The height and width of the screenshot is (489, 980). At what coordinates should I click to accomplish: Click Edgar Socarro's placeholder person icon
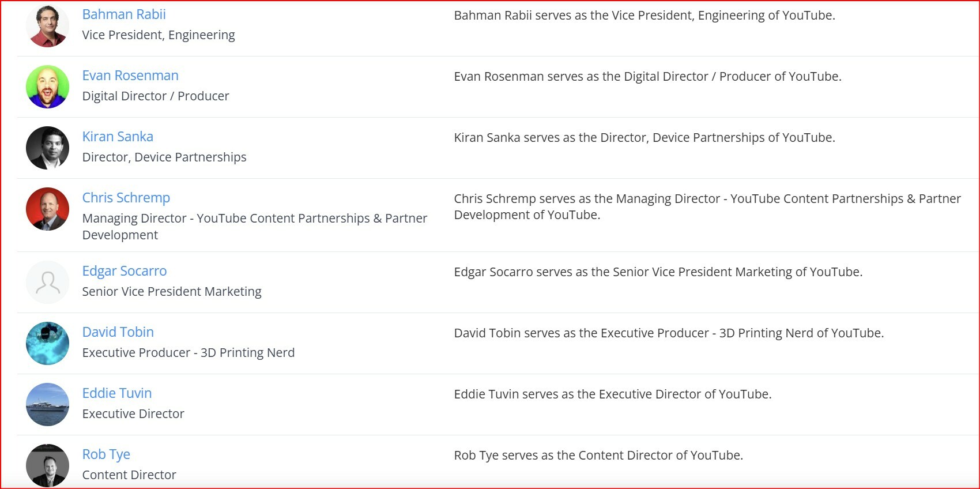pos(48,282)
